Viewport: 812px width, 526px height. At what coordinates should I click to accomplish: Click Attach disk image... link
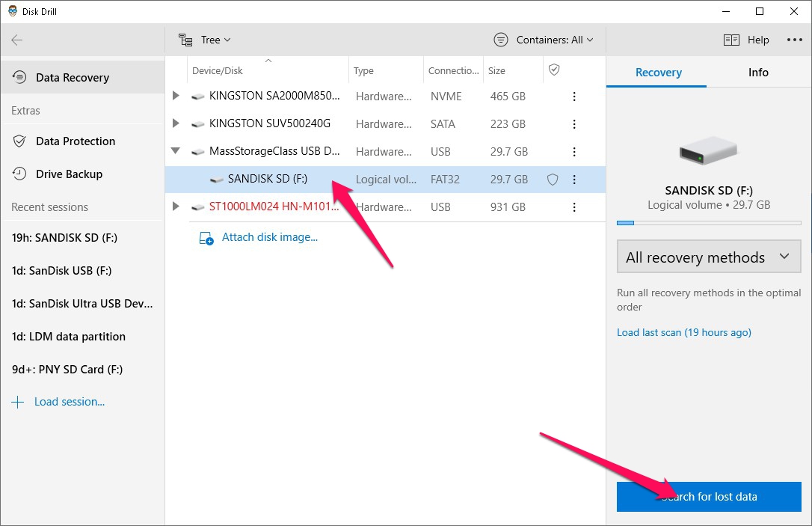(x=270, y=237)
